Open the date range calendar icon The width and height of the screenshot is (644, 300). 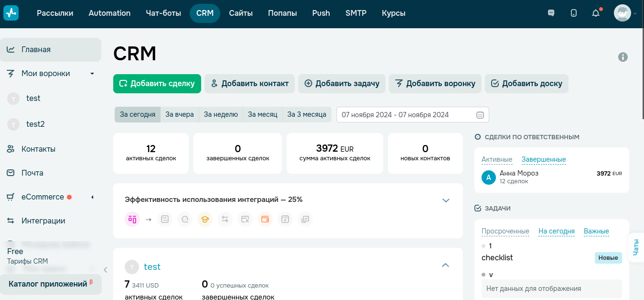(x=480, y=115)
